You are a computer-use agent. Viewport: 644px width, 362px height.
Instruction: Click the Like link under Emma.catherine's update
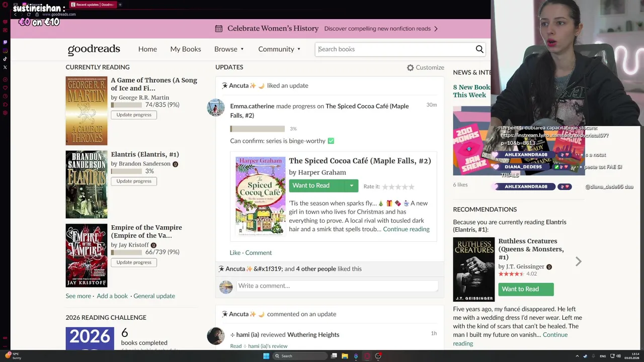tap(235, 252)
